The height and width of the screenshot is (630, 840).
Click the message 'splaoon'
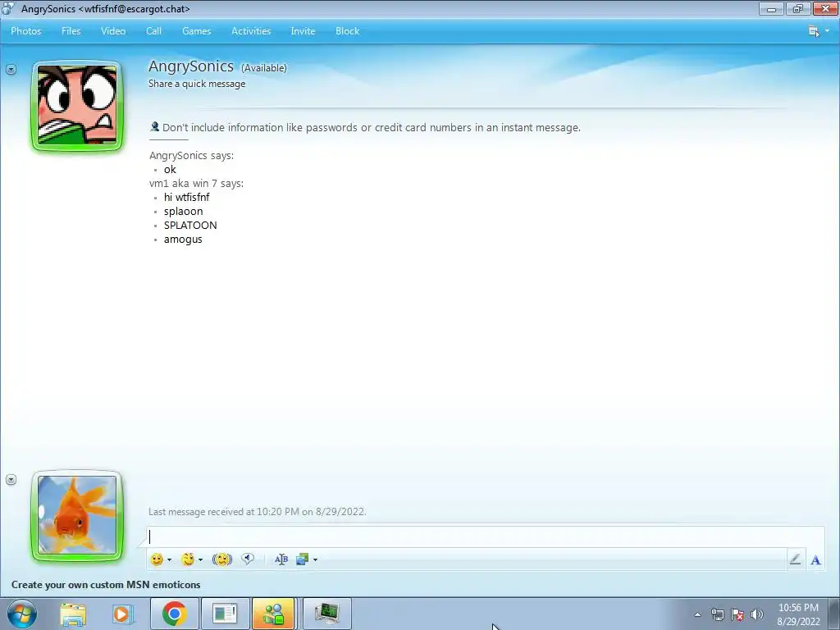coord(183,211)
